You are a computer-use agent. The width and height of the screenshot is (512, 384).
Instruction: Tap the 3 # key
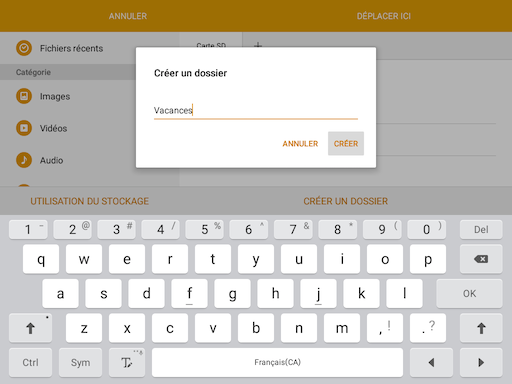pyautogui.click(x=117, y=229)
